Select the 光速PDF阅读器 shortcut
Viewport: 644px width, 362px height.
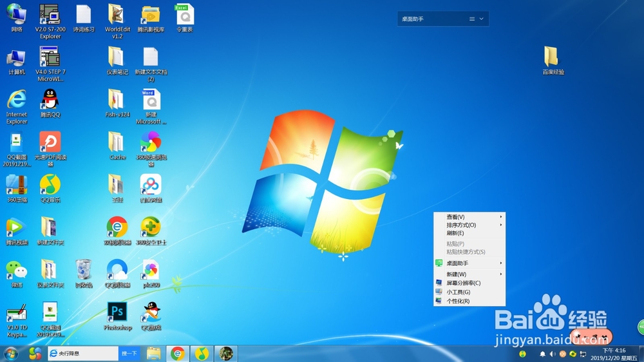[x=50, y=149]
